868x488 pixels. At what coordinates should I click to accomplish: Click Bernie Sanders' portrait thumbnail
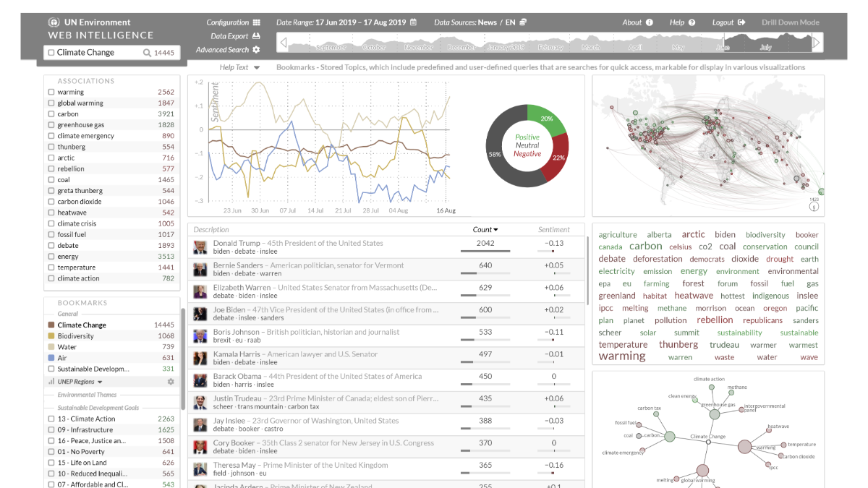[x=200, y=270]
